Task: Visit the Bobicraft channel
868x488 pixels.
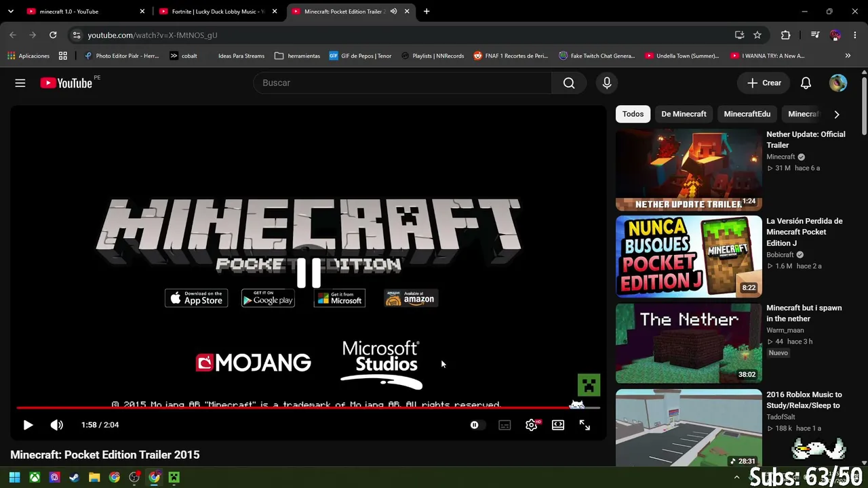Action: (x=780, y=255)
